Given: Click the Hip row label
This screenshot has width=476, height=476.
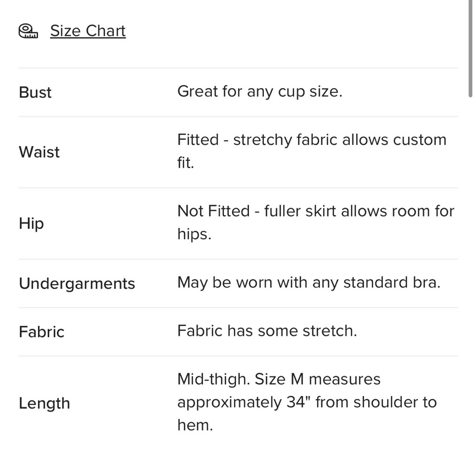Looking at the screenshot, I should tap(31, 223).
